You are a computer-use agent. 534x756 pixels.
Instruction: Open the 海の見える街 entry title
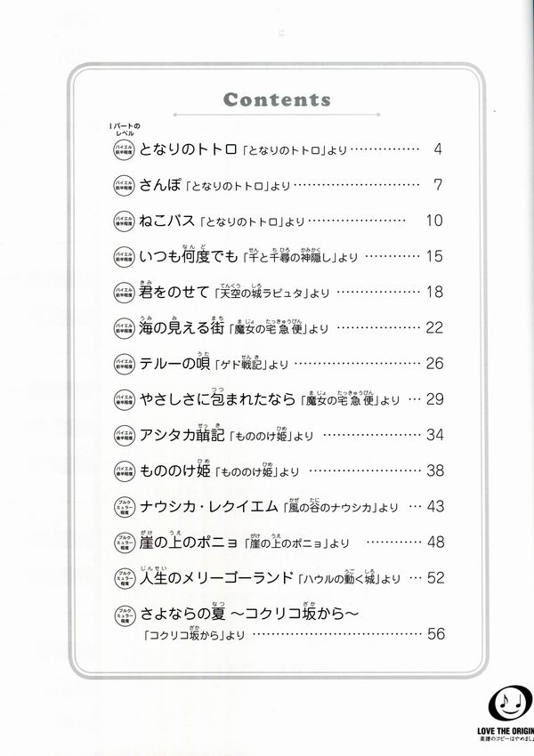click(x=182, y=328)
